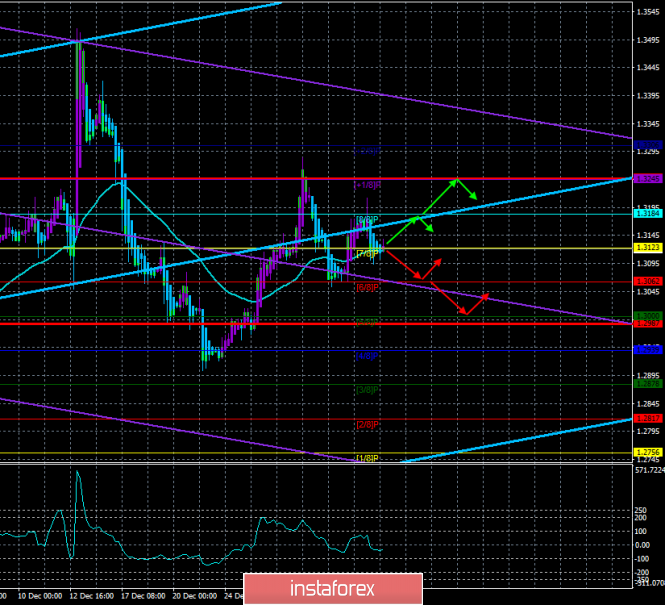Select the 1.3245 purple price tag
This screenshot has height=605, width=665.
(647, 179)
